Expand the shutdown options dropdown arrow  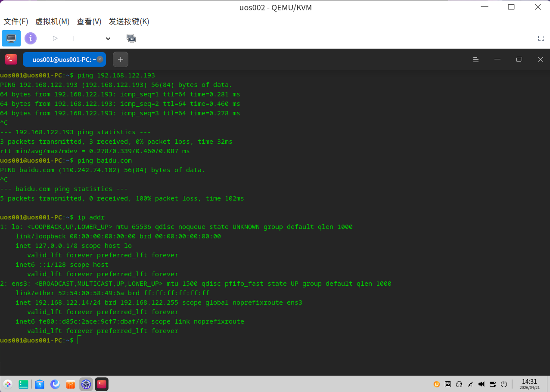pyautogui.click(x=108, y=38)
